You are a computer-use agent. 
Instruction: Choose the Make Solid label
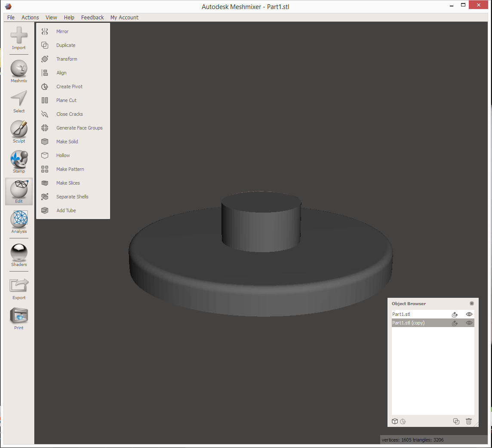(x=67, y=142)
